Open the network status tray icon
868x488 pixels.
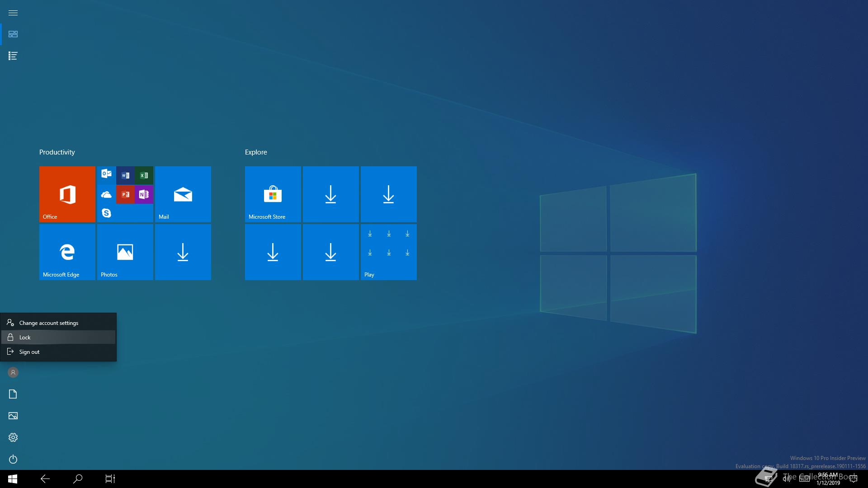(768, 479)
